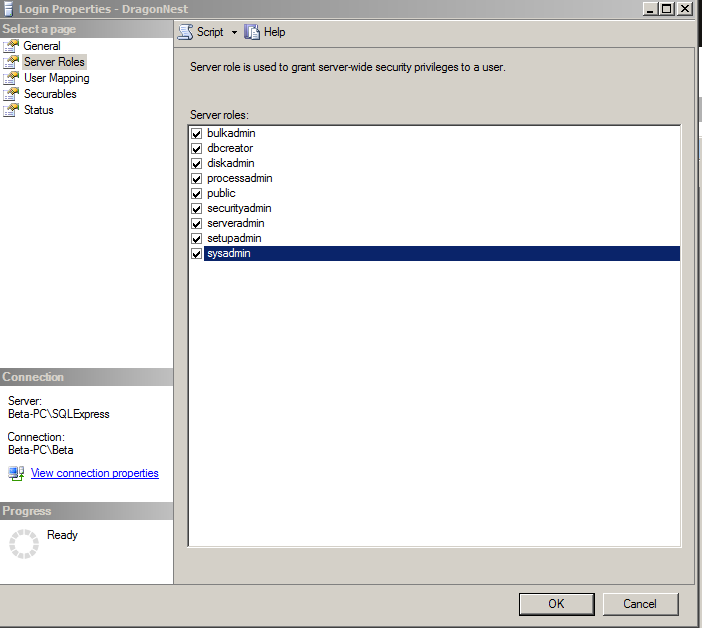The height and width of the screenshot is (628, 702).
Task: Disable the serveradmin role checkbox
Action: tap(197, 223)
